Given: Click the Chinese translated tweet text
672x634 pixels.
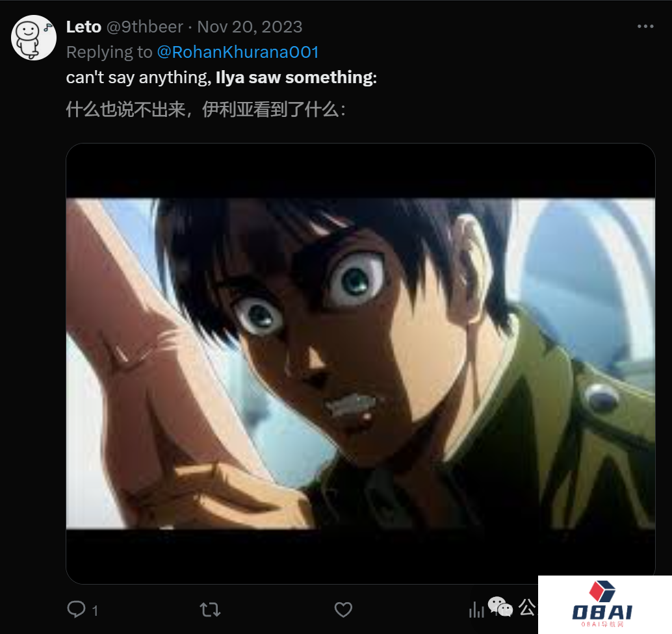Looking at the screenshot, I should [x=206, y=110].
